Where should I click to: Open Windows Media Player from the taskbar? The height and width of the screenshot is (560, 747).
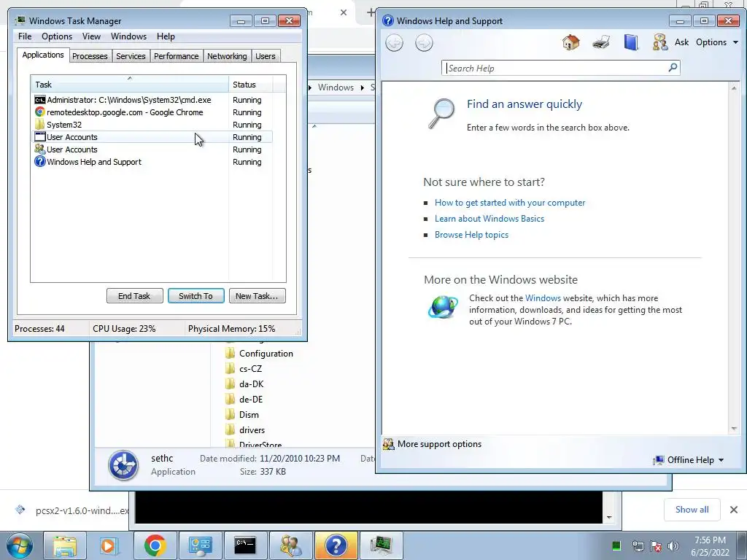[x=109, y=545]
